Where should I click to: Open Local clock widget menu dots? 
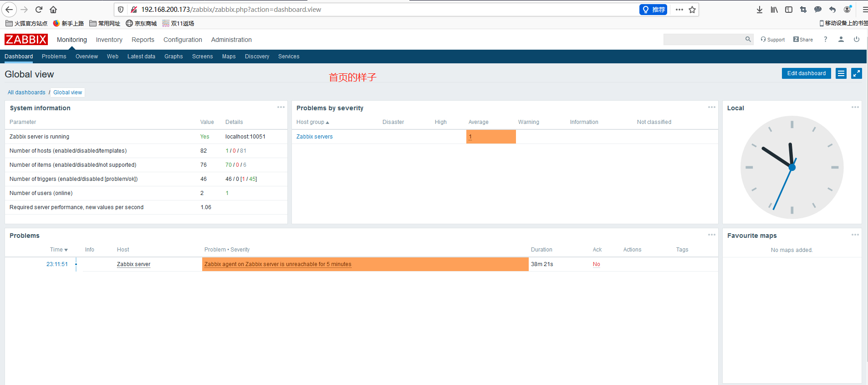855,108
